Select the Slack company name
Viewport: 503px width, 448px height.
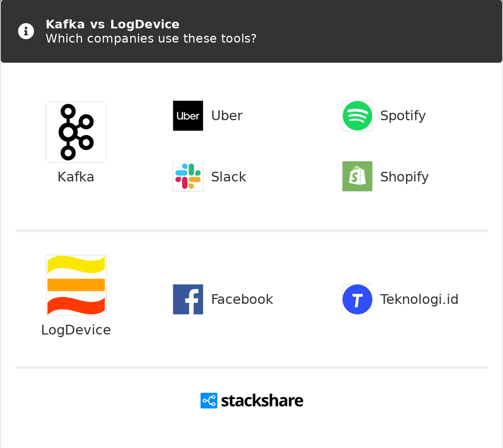click(x=229, y=177)
